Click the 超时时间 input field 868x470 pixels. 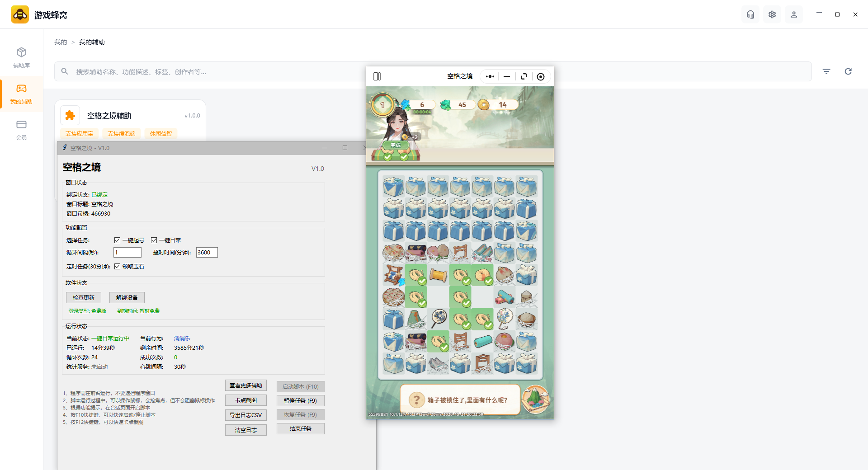point(207,253)
